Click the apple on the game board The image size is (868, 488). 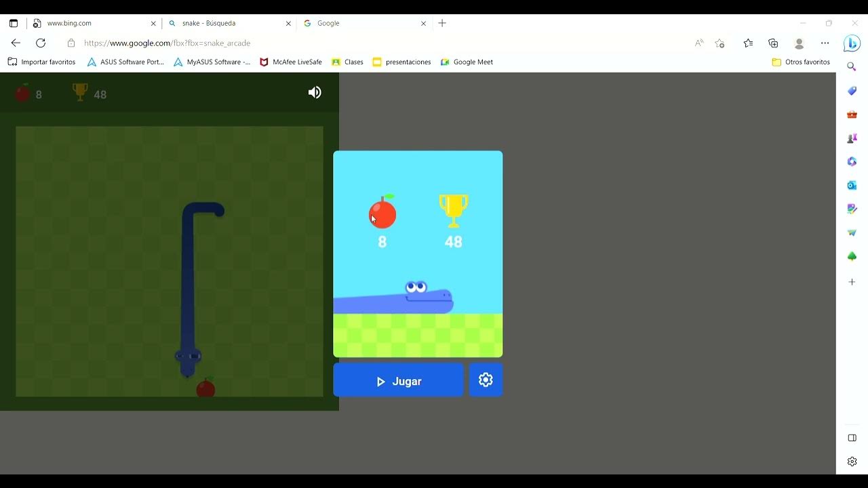205,388
